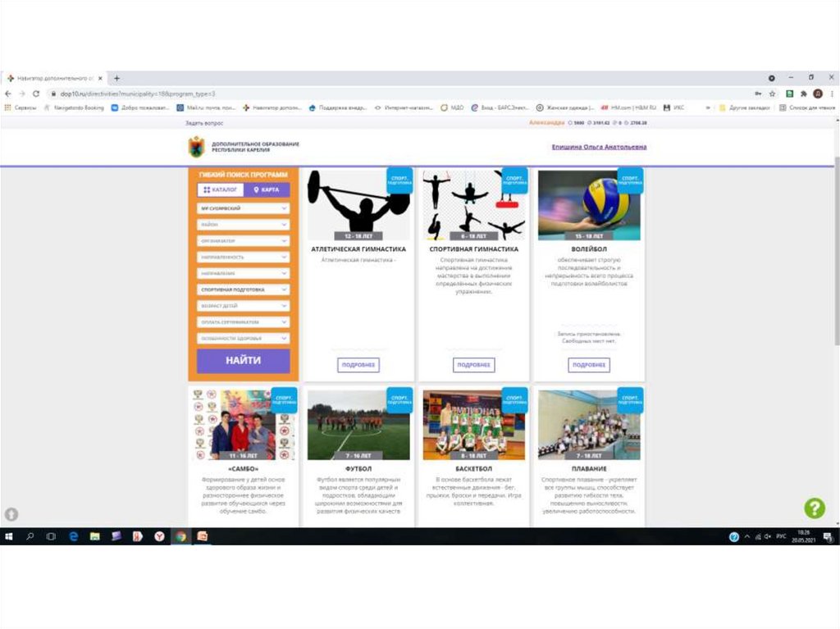Open the Windows Start menu
Screen dimensions: 840x629
8,536
